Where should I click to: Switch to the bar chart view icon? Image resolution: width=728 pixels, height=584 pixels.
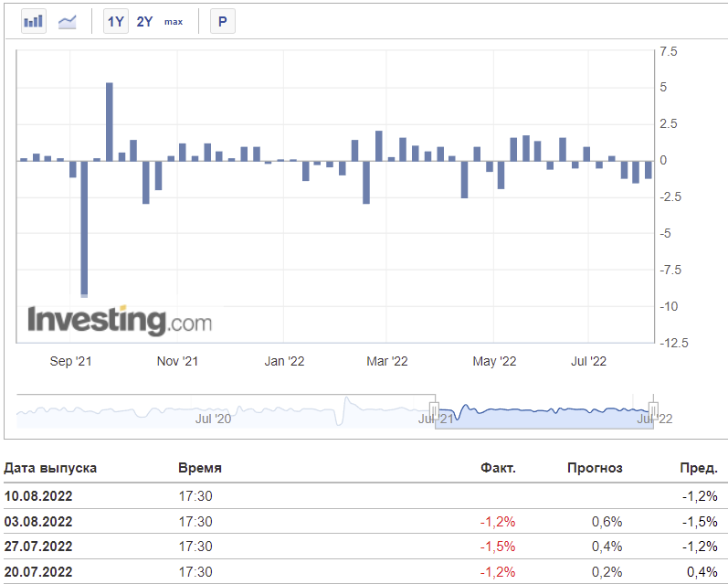click(x=34, y=21)
